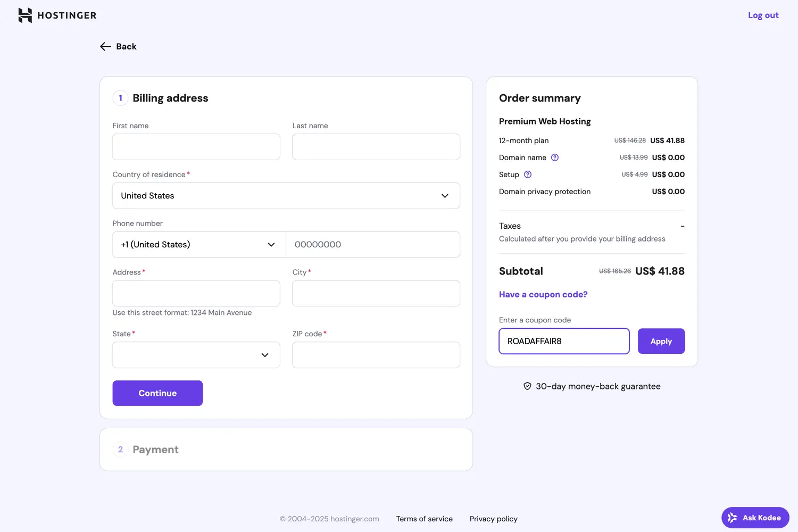Open the Country of residence dropdown
The height and width of the screenshot is (532, 798).
286,196
